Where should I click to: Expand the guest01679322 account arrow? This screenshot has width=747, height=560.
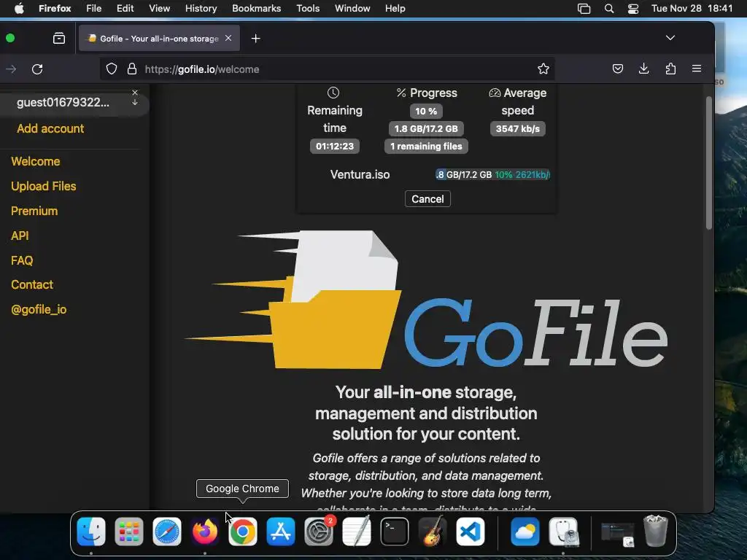coord(135,102)
